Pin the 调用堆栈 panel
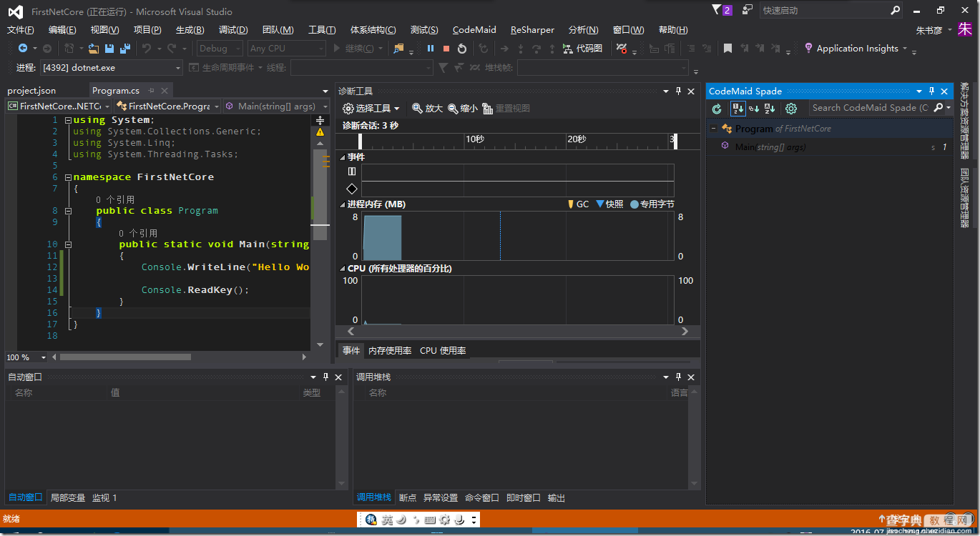Viewport: 980px width, 536px height. coord(677,377)
